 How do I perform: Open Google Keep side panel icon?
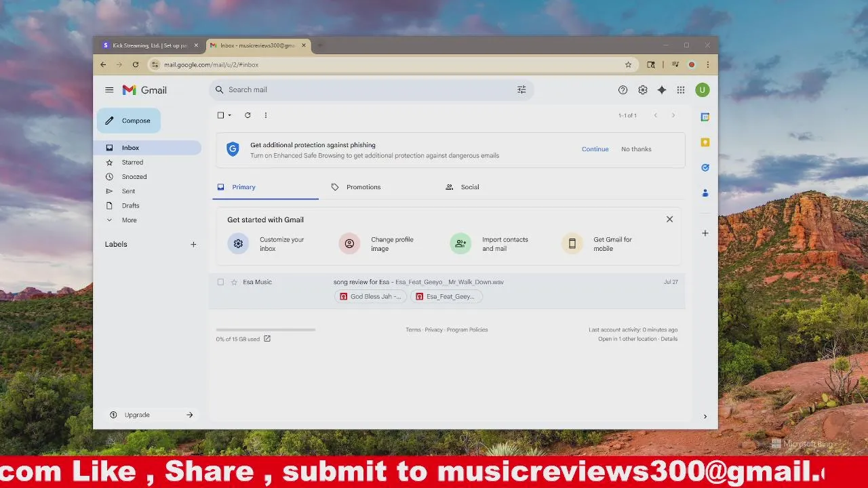click(705, 142)
